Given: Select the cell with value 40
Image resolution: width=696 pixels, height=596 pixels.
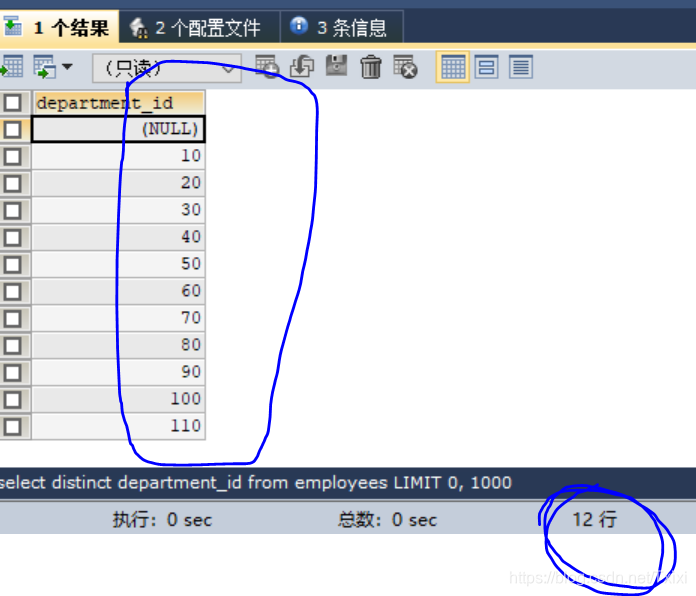Looking at the screenshot, I should (x=119, y=237).
